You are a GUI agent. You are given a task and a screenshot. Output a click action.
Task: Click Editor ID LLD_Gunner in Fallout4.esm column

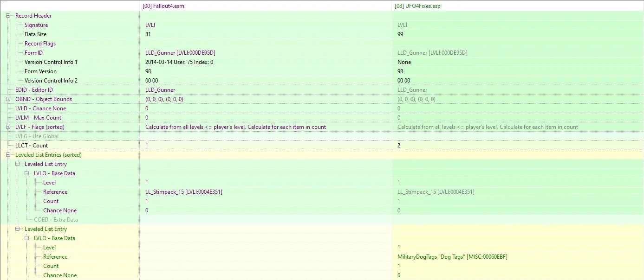[160, 90]
